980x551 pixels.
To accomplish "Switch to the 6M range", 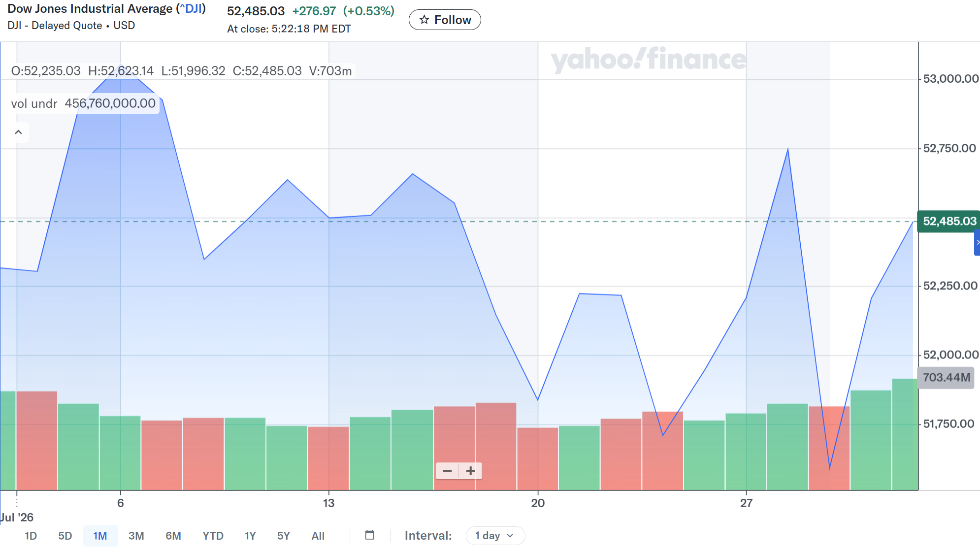I will pyautogui.click(x=173, y=536).
